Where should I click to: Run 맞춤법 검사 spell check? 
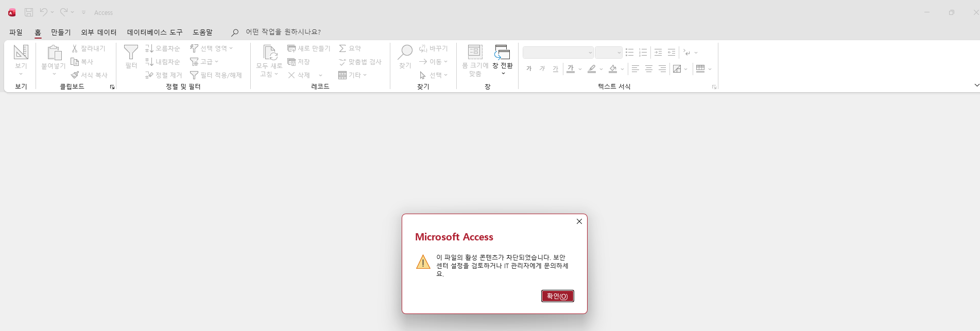coord(360,62)
